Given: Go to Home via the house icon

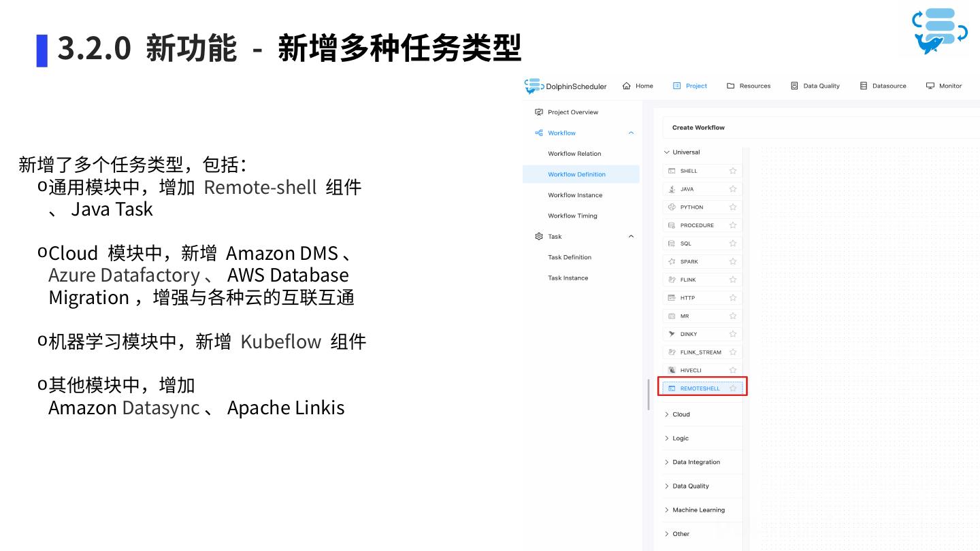Looking at the screenshot, I should tap(627, 86).
